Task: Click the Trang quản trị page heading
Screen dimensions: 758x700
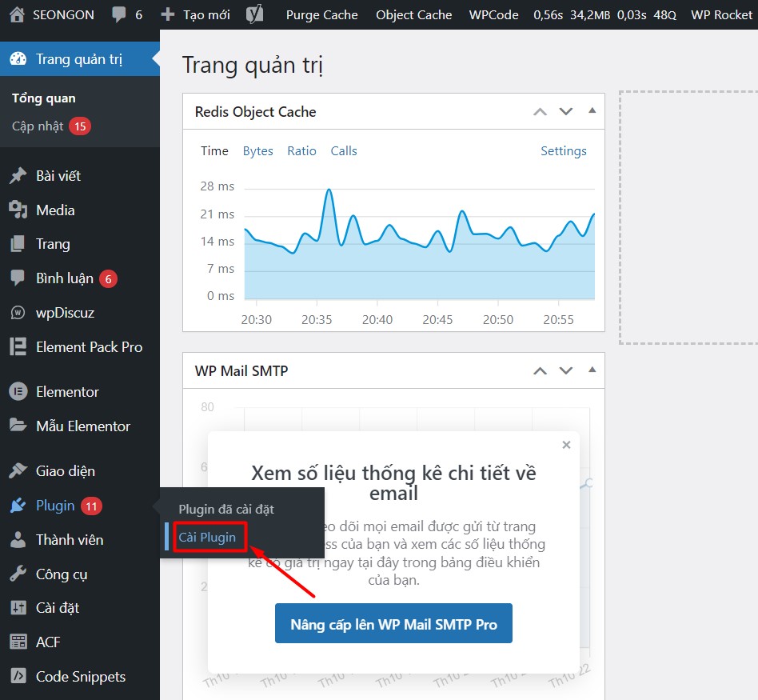Action: (253, 65)
